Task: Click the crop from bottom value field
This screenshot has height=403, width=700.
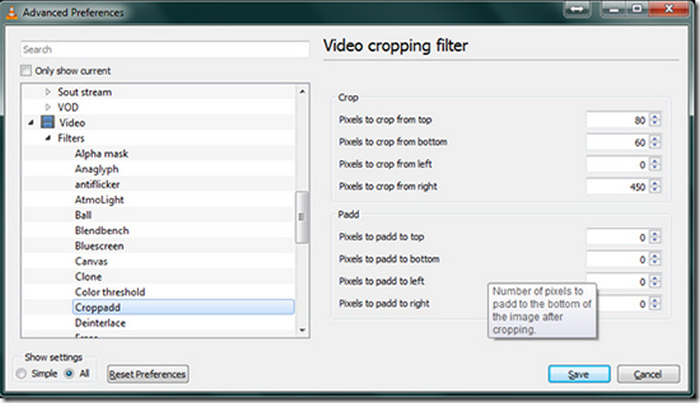Action: pyautogui.click(x=617, y=142)
